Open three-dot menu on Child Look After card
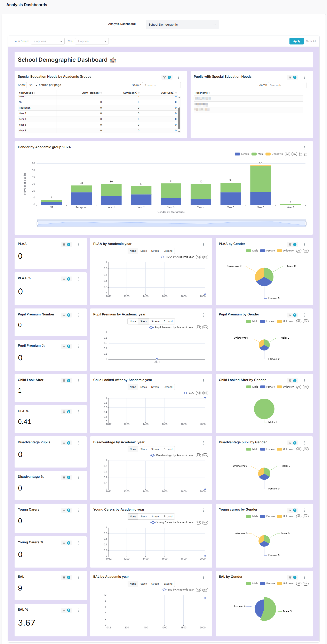The image size is (327, 644). [78, 380]
